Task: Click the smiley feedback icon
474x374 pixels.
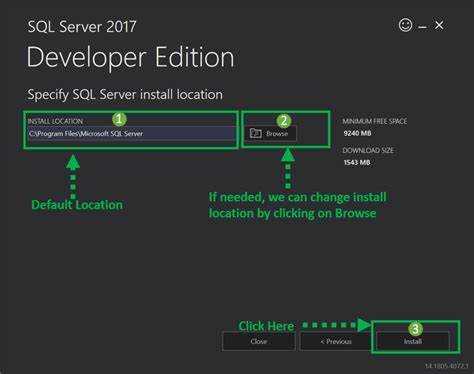Action: 405,25
